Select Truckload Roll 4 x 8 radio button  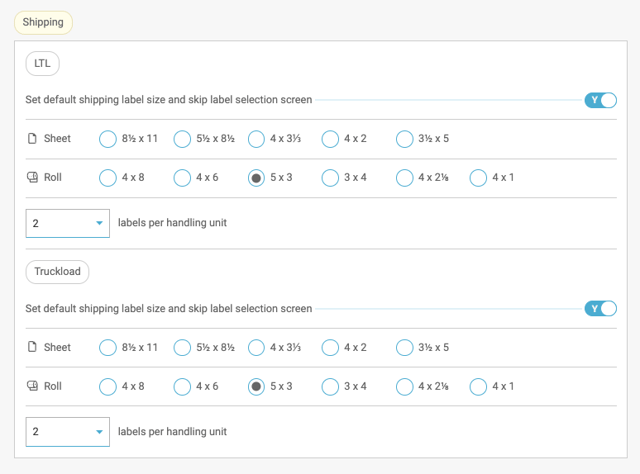pos(108,386)
